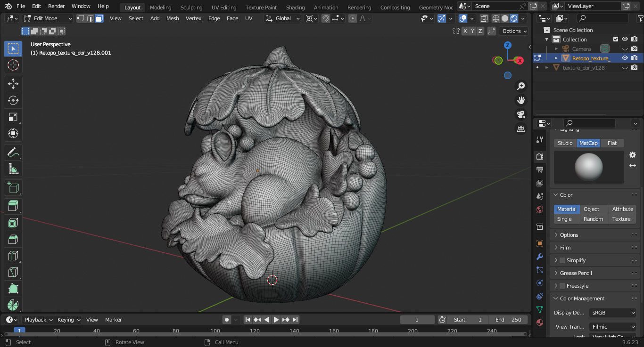Toggle snapping magnet
The height and width of the screenshot is (347, 644).
click(x=326, y=18)
